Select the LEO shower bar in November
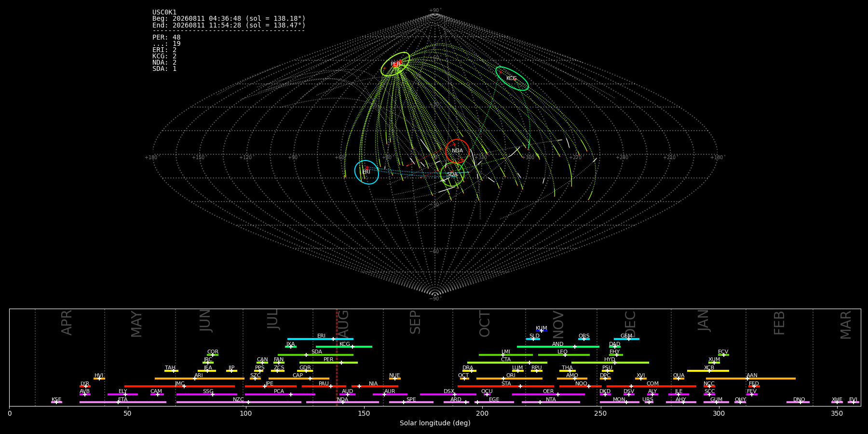 (564, 355)
